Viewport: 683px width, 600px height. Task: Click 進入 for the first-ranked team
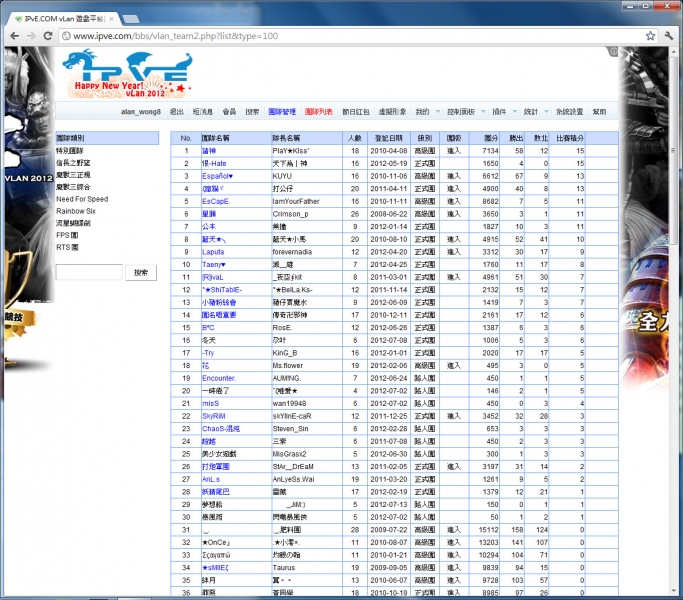453,150
